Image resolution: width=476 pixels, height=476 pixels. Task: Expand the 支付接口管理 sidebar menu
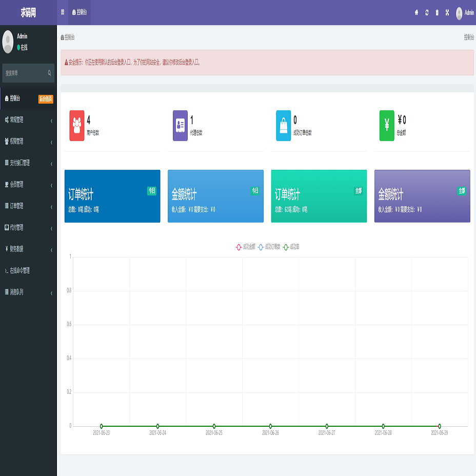[x=28, y=163]
